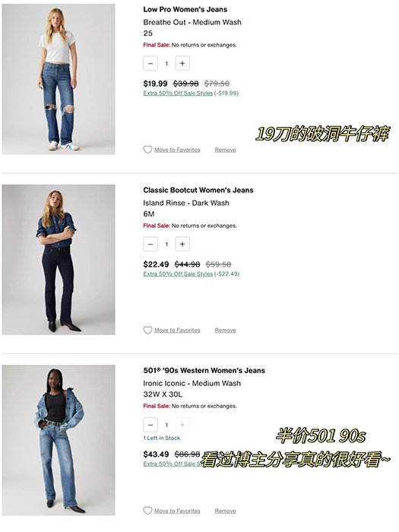Screen dimensions: 399x532
Task: Click the heart icon for Classic Bootcut Jeans
Action: (147, 330)
